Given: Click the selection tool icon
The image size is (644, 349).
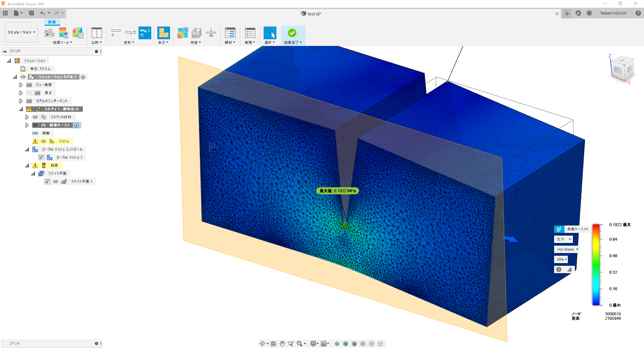Looking at the screenshot, I should coord(270,33).
